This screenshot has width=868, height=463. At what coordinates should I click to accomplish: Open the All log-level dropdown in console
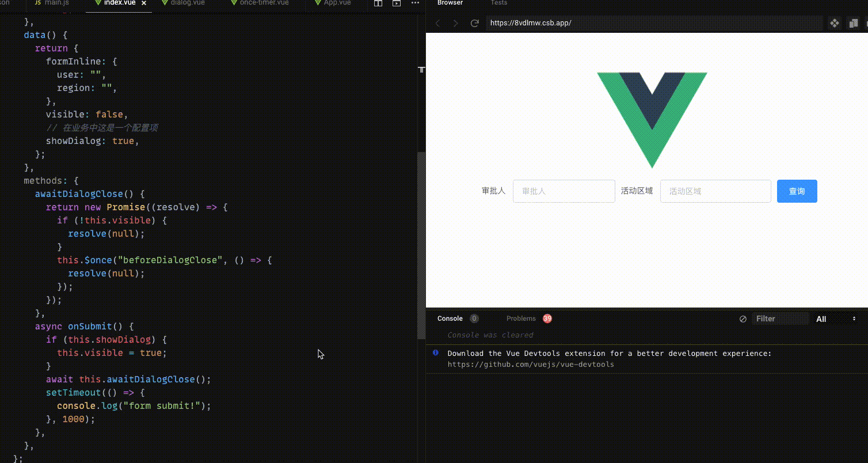tap(836, 318)
